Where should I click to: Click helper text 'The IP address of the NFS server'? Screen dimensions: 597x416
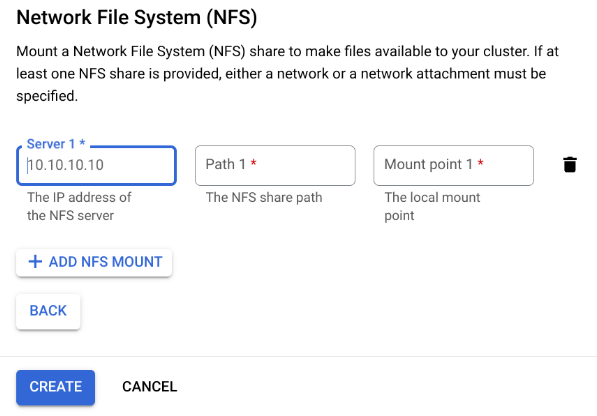pyautogui.click(x=79, y=207)
